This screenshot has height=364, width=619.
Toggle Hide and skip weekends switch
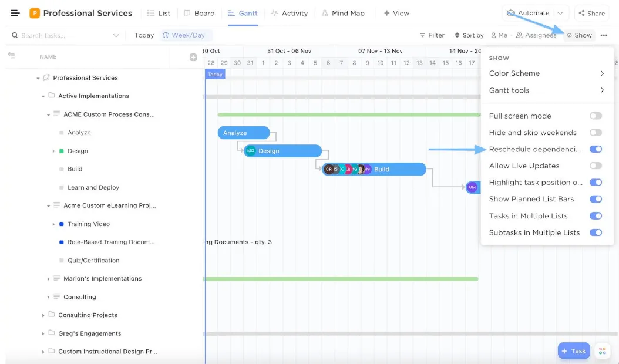[x=596, y=133]
